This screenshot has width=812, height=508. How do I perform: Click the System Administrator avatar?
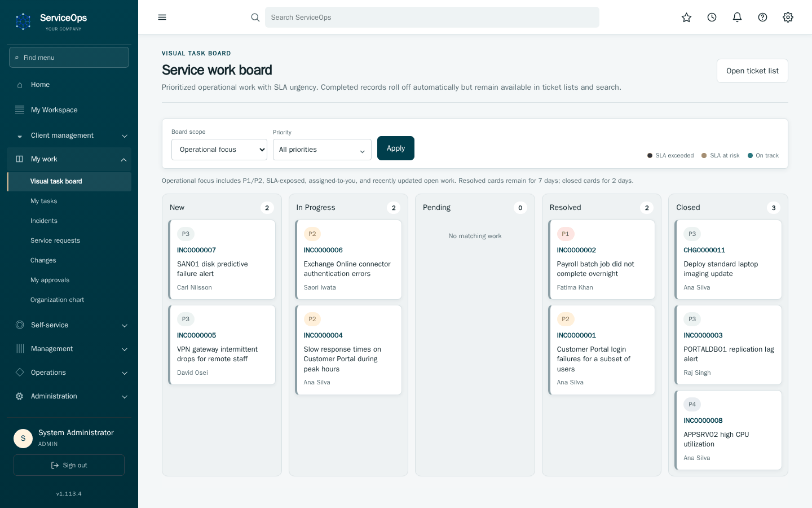point(23,438)
